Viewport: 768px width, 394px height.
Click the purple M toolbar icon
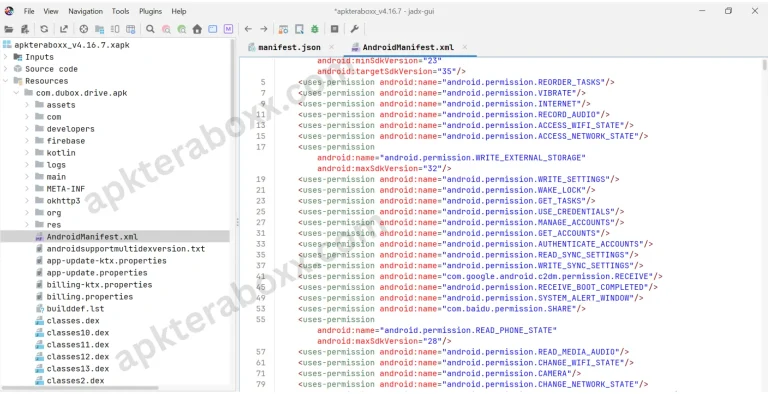[x=228, y=29]
